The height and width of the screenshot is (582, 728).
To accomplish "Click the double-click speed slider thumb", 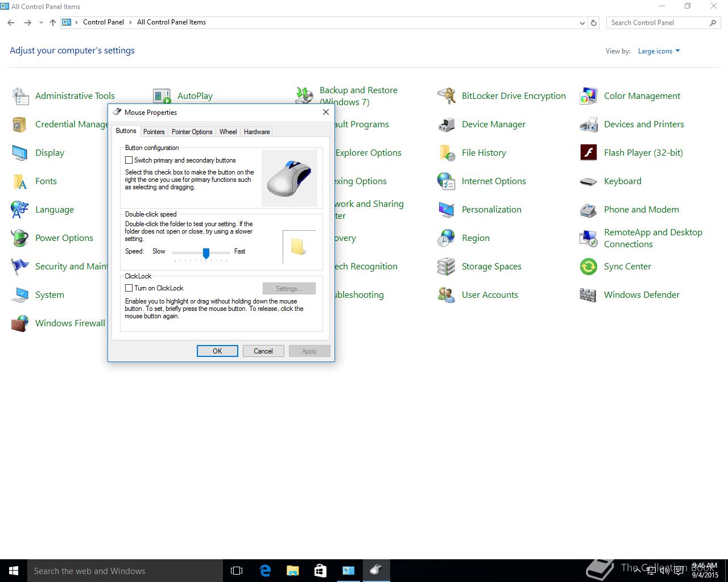I will 206,253.
